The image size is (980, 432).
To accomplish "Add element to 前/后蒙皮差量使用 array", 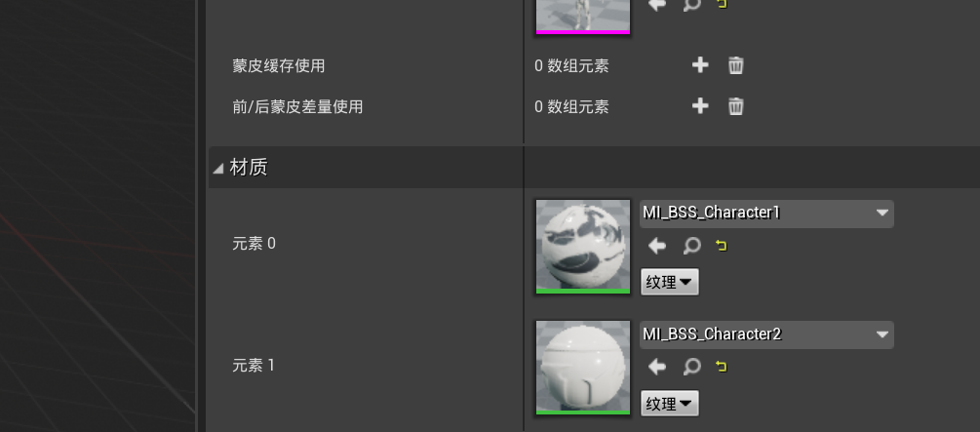I will 700,105.
